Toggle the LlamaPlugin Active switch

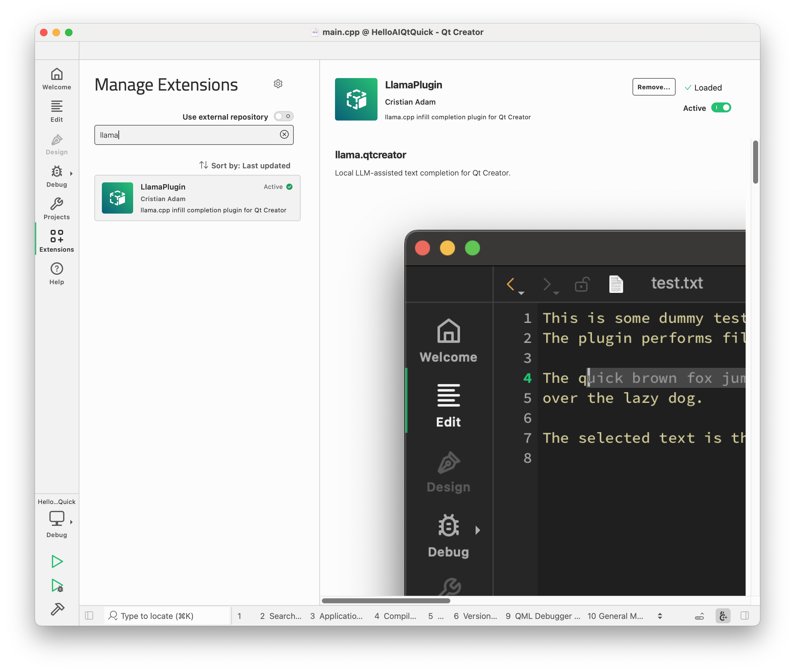coord(721,108)
